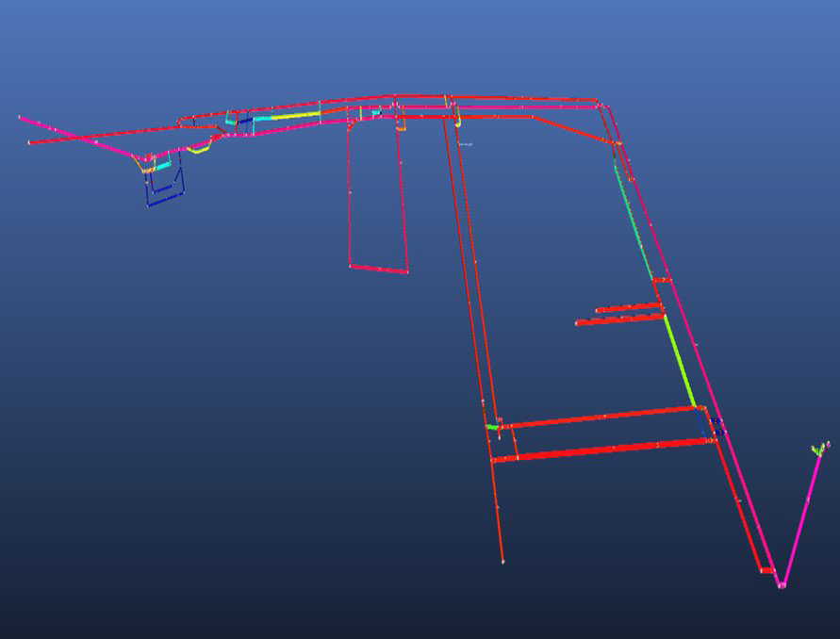This screenshot has width=840, height=639.
Task: Click the left end of the long magenta line
Action: 21,118
